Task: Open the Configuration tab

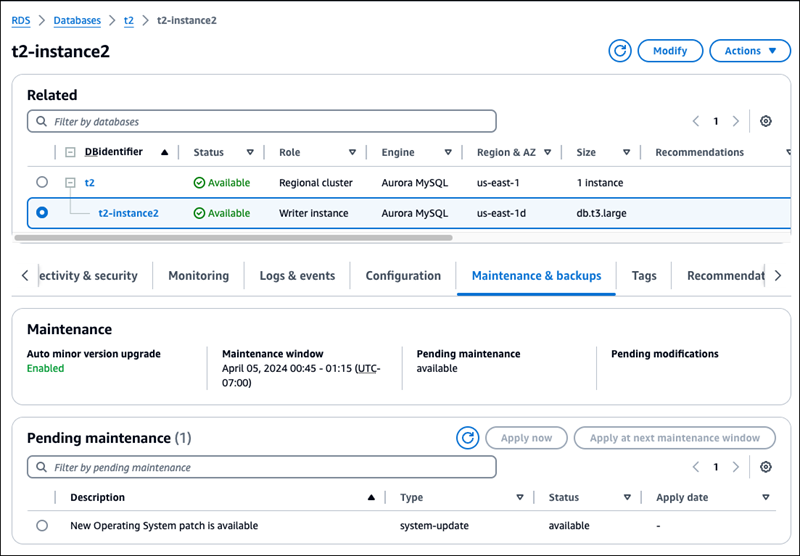Action: tap(403, 276)
